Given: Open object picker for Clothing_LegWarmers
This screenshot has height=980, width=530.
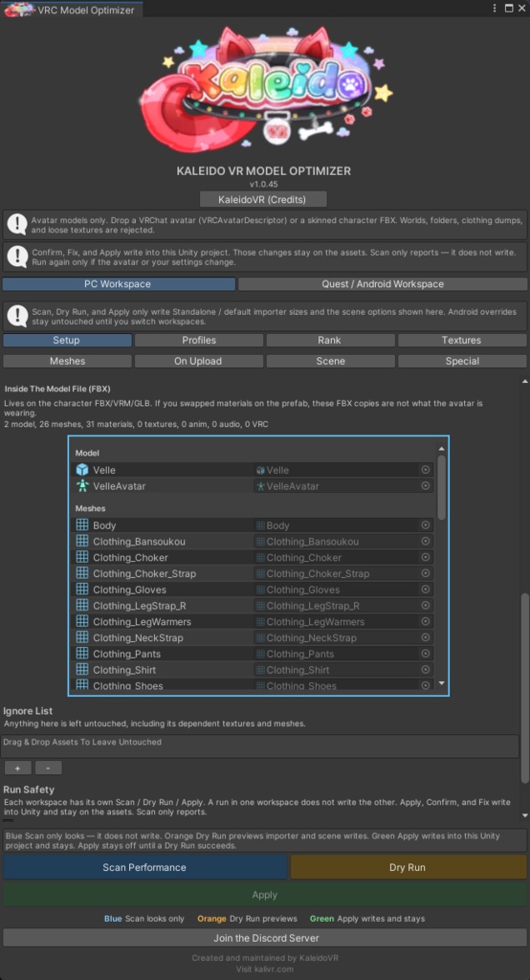Looking at the screenshot, I should (426, 622).
